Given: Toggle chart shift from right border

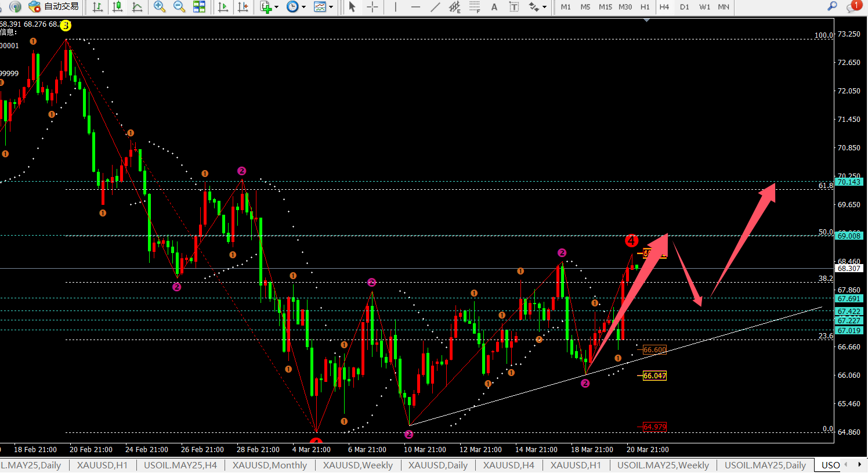Looking at the screenshot, I should pyautogui.click(x=243, y=7).
